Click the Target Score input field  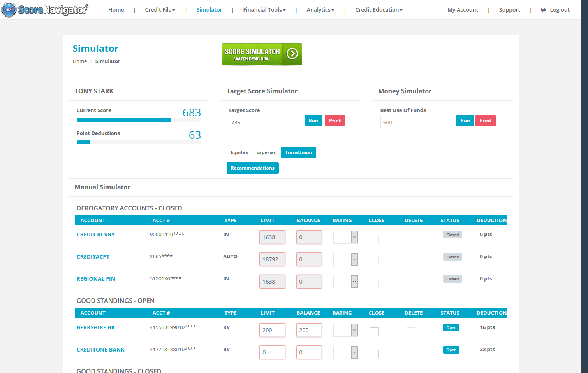[x=266, y=123]
